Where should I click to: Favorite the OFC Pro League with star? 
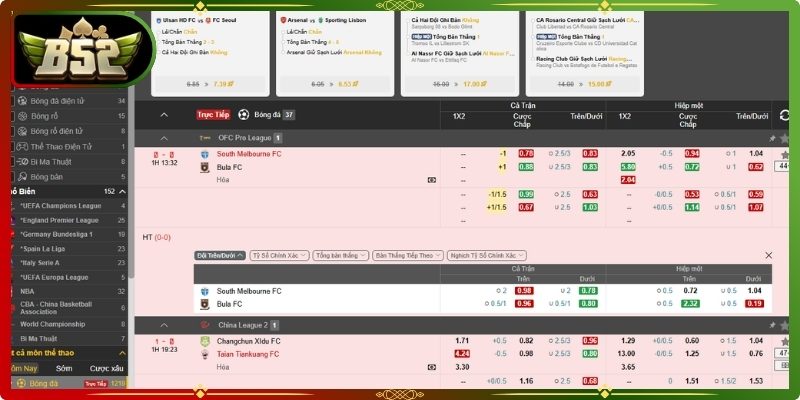tap(784, 138)
